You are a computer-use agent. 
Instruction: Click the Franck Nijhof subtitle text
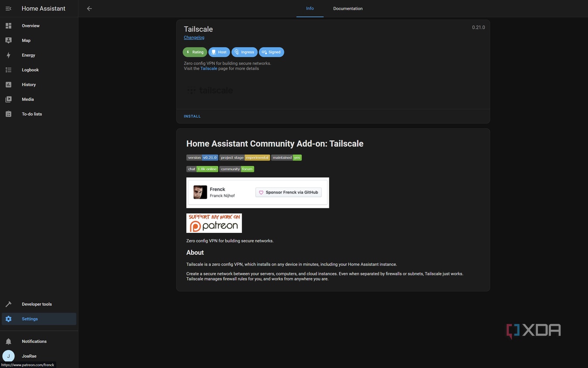tap(222, 196)
